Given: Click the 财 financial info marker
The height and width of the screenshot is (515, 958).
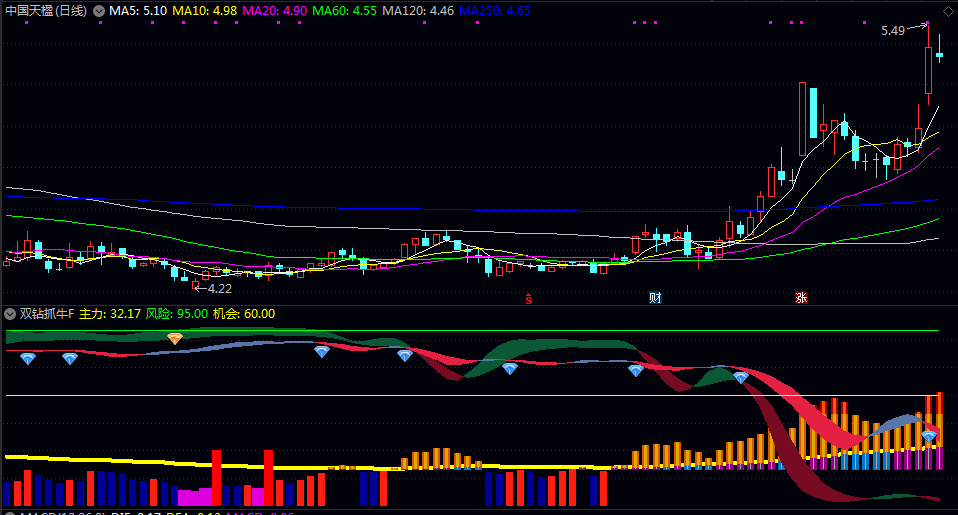Looking at the screenshot, I should (655, 297).
